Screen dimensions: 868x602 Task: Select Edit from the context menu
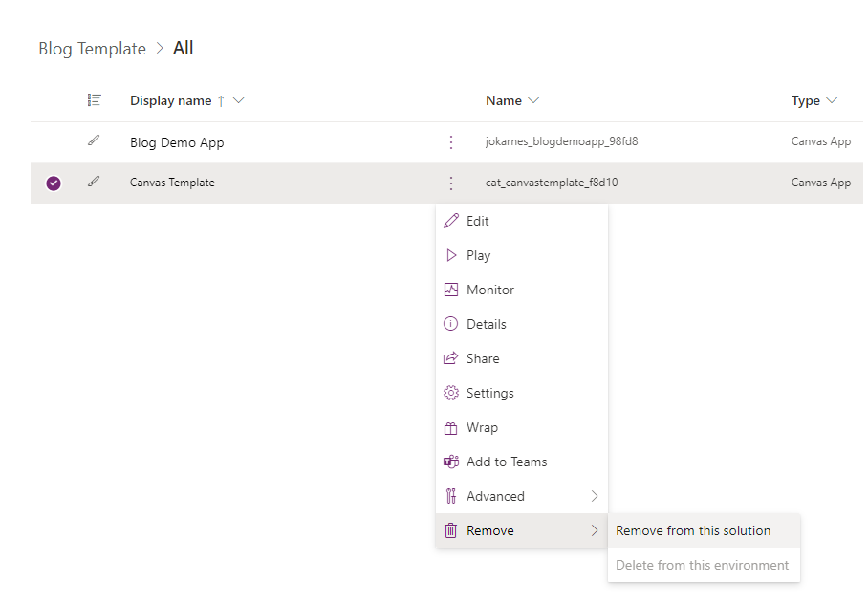point(478,221)
